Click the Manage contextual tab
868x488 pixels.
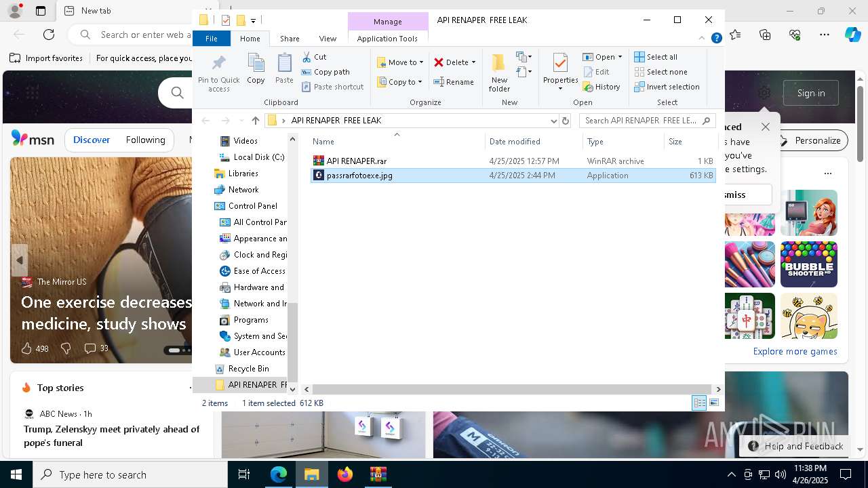click(388, 22)
